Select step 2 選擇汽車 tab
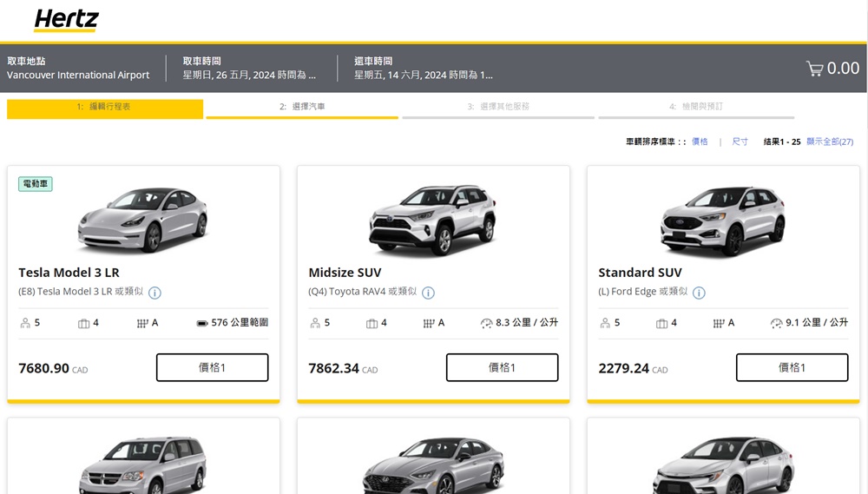The width and height of the screenshot is (868, 494). pos(302,109)
